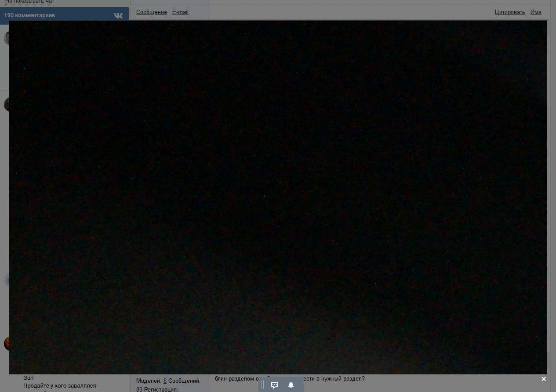Click the first commenter's avatar at left edge
The image size is (556, 392).
tap(6, 38)
